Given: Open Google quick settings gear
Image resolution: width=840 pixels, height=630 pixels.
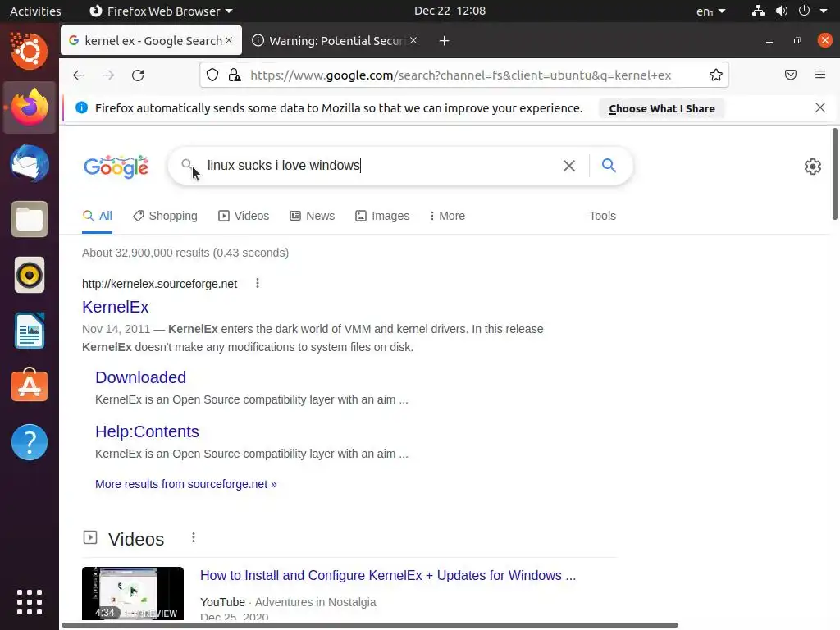Looking at the screenshot, I should click(x=813, y=166).
